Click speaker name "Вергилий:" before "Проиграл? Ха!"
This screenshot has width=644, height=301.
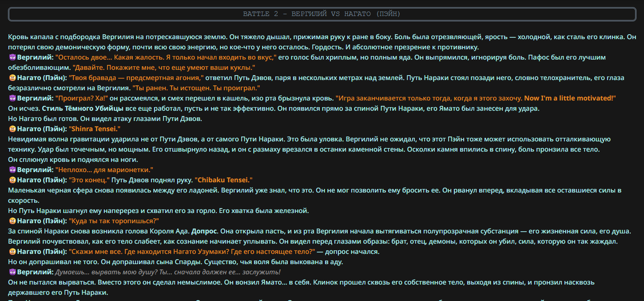pyautogui.click(x=35, y=98)
